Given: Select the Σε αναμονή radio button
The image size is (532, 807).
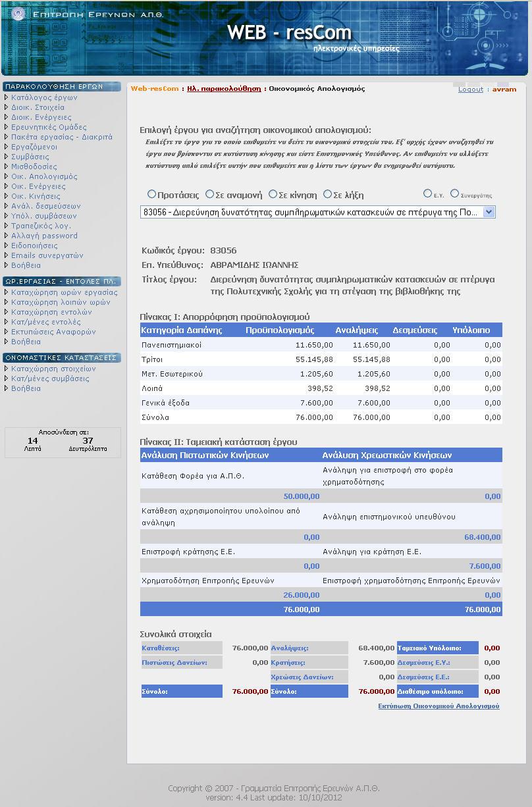Looking at the screenshot, I should click(x=209, y=194).
